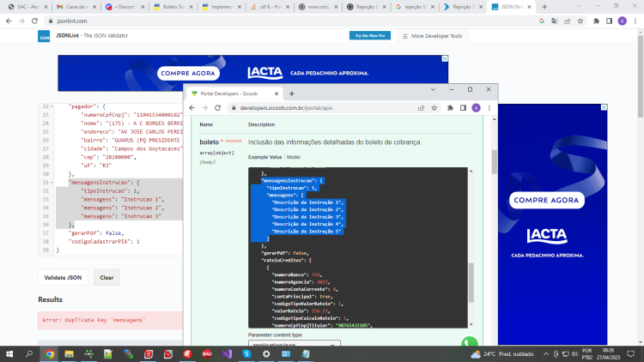Switch to utf 8 browser tab
This screenshot has width=644, height=362.
[x=269, y=7]
